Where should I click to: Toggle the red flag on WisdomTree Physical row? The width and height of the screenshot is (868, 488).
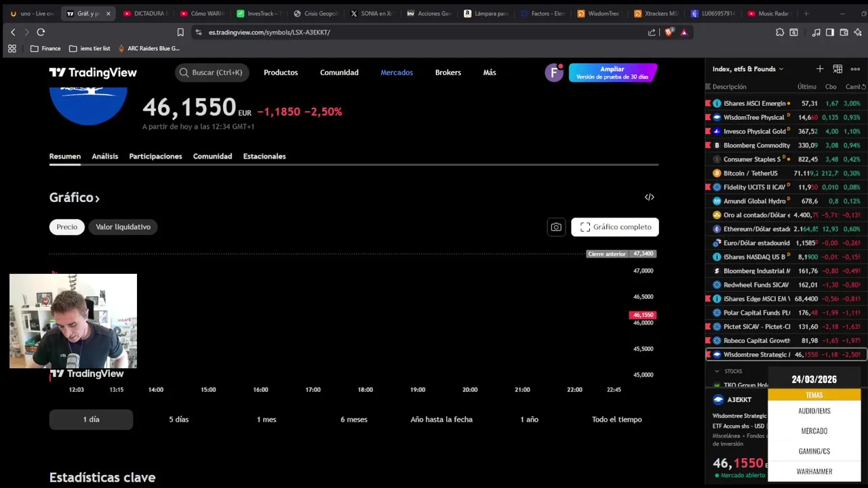click(x=708, y=117)
